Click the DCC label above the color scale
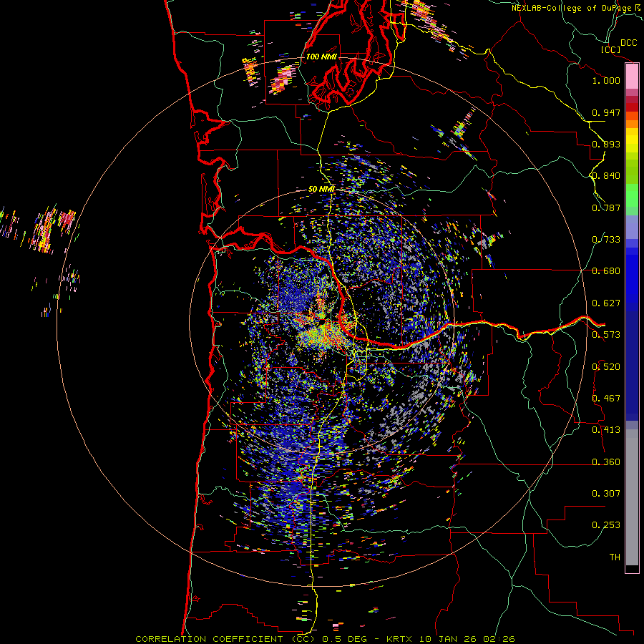This screenshot has width=644, height=644. [628, 43]
